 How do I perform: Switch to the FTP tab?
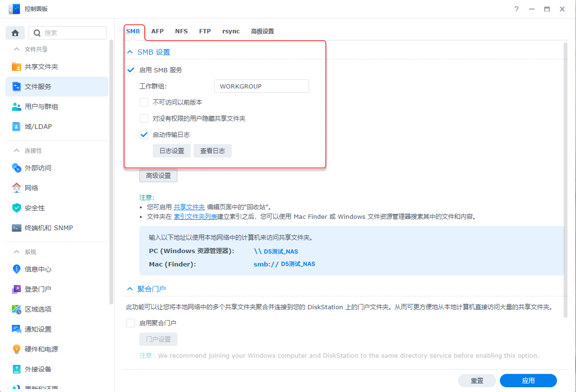point(205,31)
